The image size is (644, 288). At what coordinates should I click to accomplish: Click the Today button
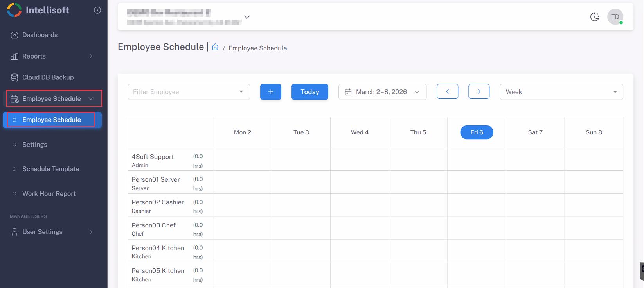pyautogui.click(x=310, y=92)
